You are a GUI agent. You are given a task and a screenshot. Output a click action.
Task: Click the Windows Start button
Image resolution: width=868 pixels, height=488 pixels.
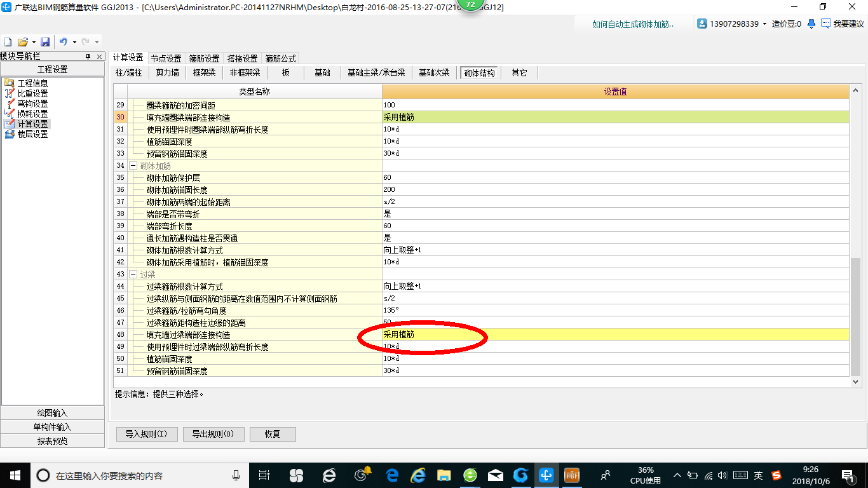coord(14,475)
